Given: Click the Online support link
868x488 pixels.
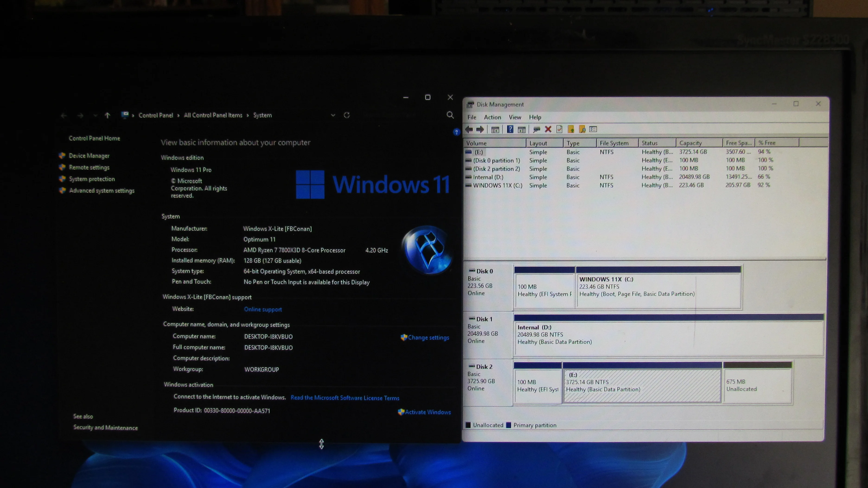Looking at the screenshot, I should 263,309.
